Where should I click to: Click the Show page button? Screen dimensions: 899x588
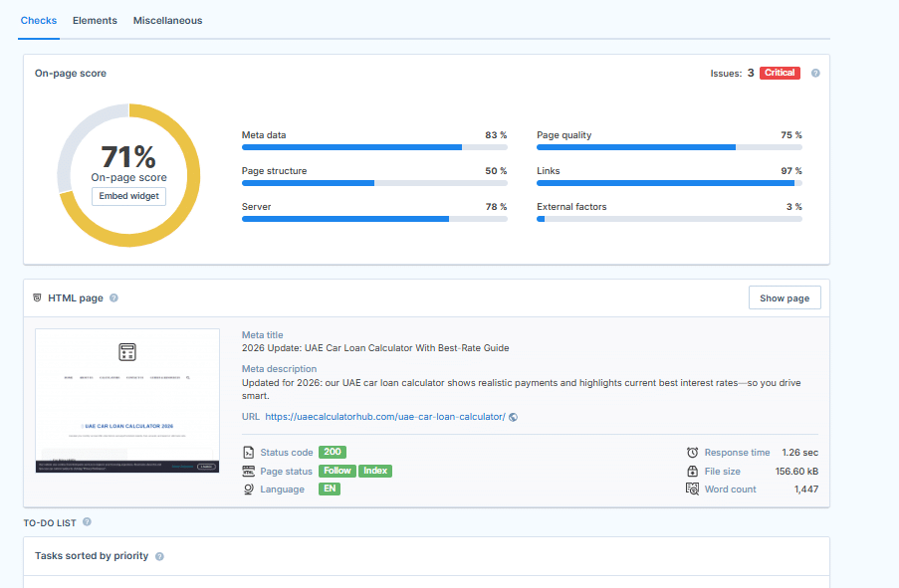point(785,297)
